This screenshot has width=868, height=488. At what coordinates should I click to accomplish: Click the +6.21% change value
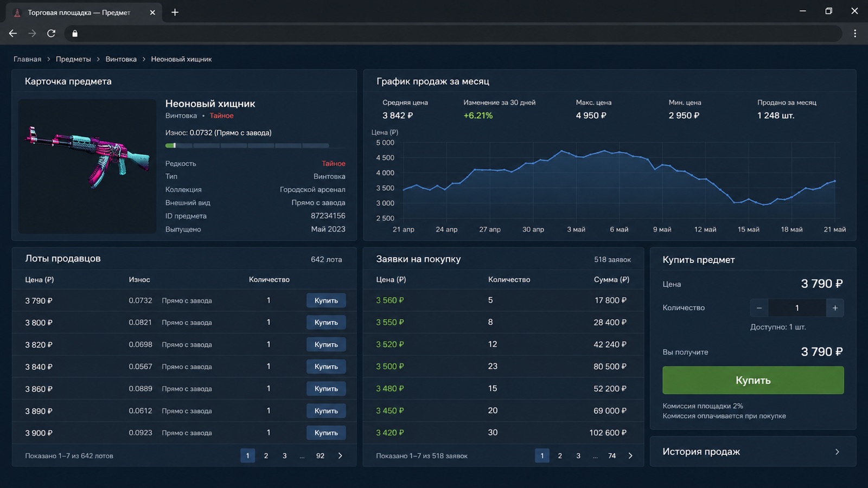(x=478, y=115)
